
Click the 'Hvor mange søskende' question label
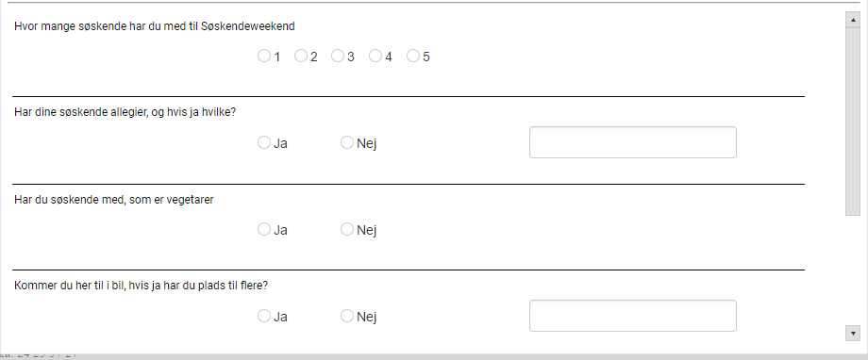155,26
